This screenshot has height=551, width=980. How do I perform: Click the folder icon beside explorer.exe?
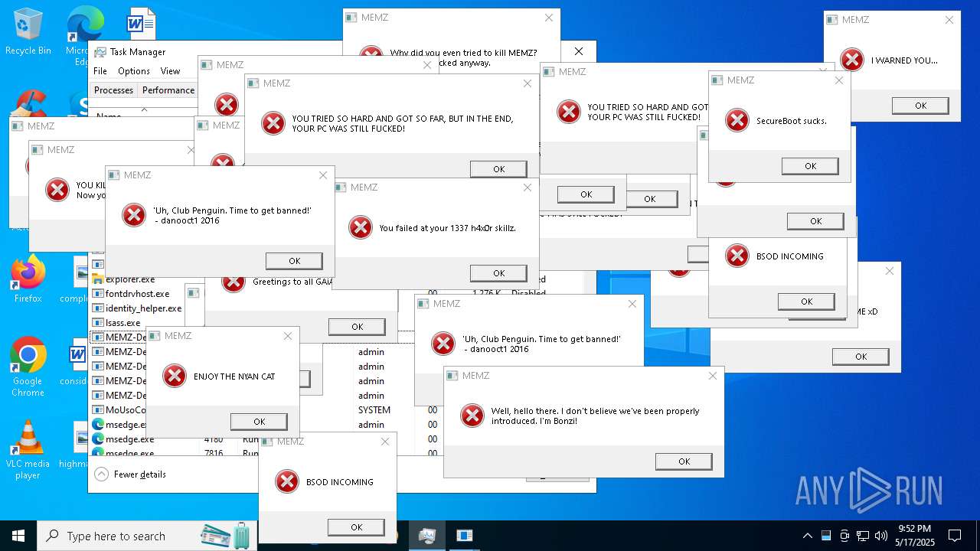[98, 279]
